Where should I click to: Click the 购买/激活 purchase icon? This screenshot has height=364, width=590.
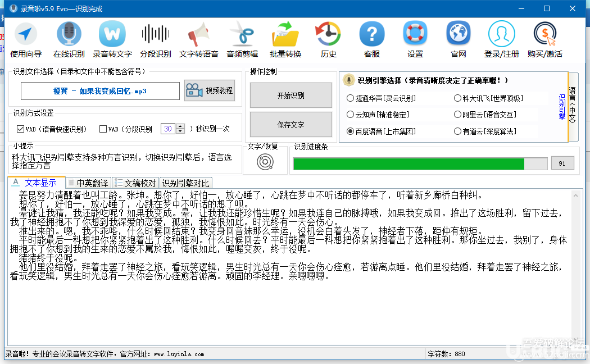545,39
